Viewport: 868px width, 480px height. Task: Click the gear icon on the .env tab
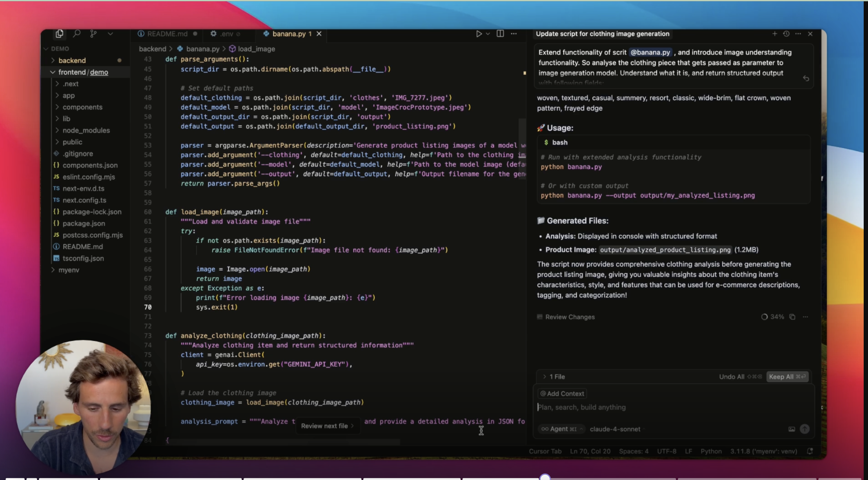click(x=213, y=33)
